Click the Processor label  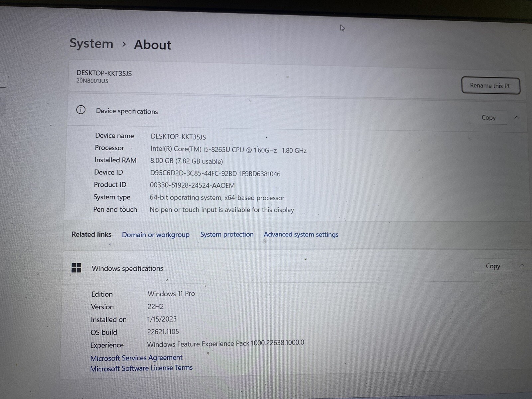109,148
